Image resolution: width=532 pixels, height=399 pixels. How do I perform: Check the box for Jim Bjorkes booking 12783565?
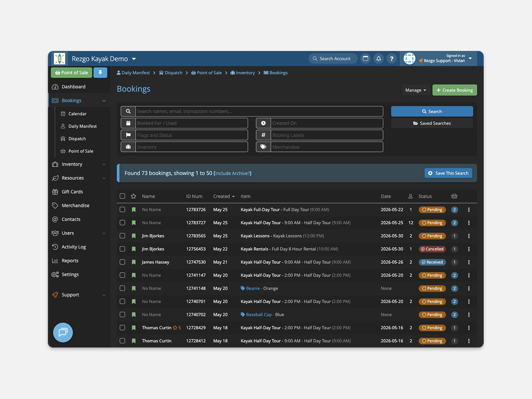[x=122, y=236]
